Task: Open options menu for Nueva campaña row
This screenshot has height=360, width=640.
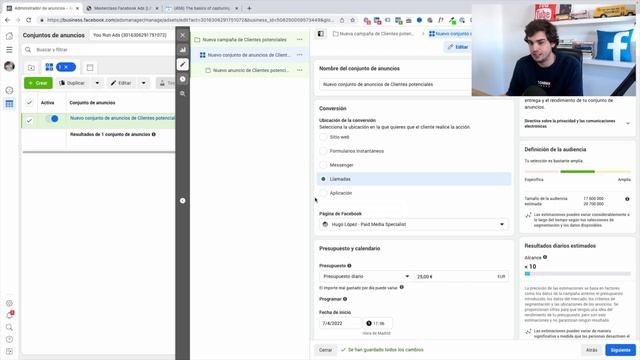Action: (x=300, y=40)
